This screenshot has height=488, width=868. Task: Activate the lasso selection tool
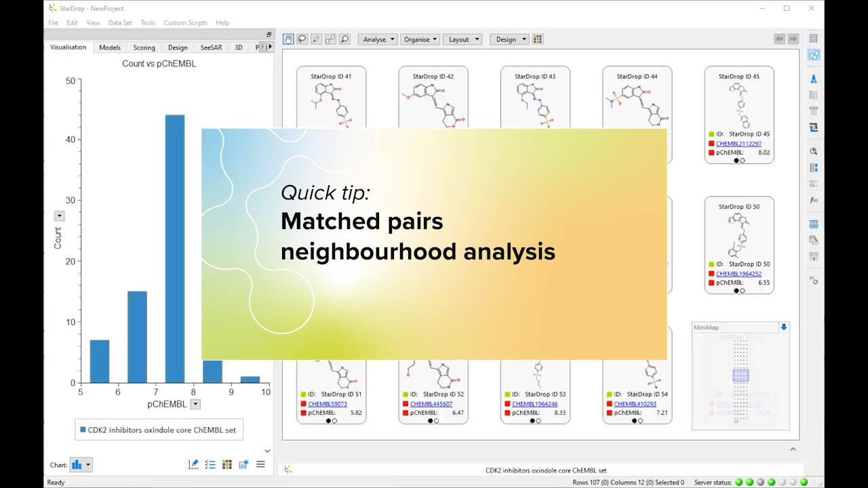(x=302, y=39)
